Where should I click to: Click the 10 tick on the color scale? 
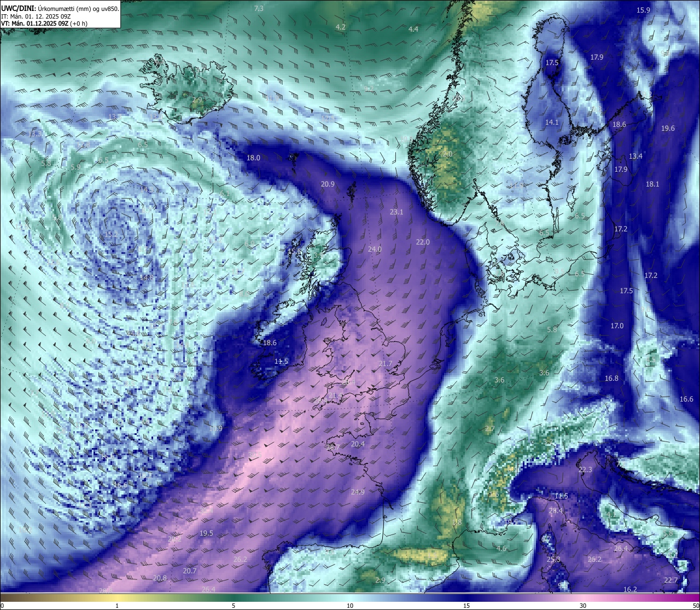[350, 606]
